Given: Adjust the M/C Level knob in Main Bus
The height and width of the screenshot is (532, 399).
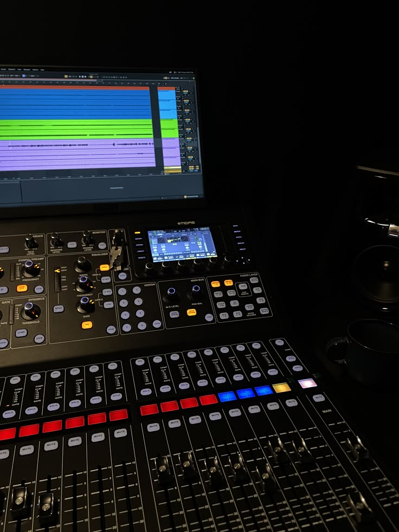Looking at the screenshot, I should tap(171, 295).
